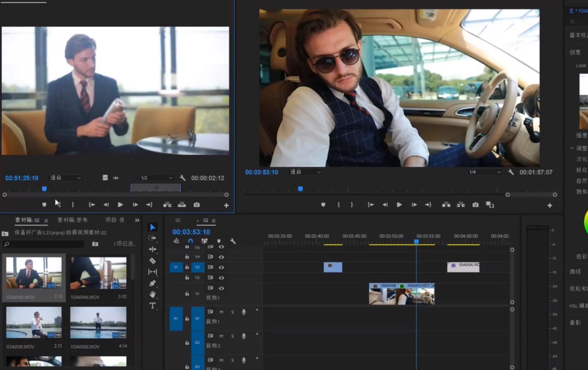This screenshot has width=588, height=370.
Task: Click the HSL secondary section in Lumetri
Action: [x=578, y=305]
